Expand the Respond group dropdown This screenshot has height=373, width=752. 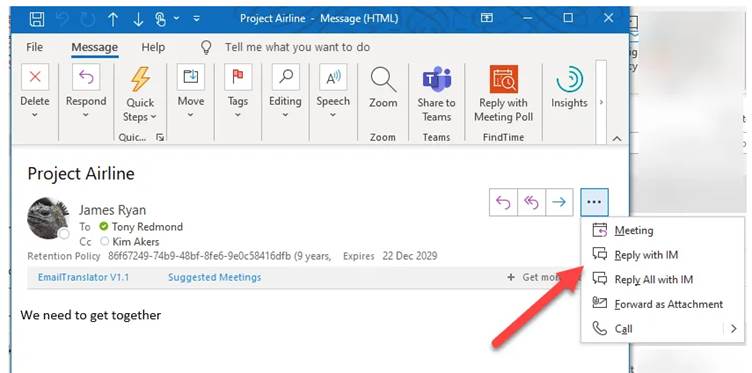point(86,115)
